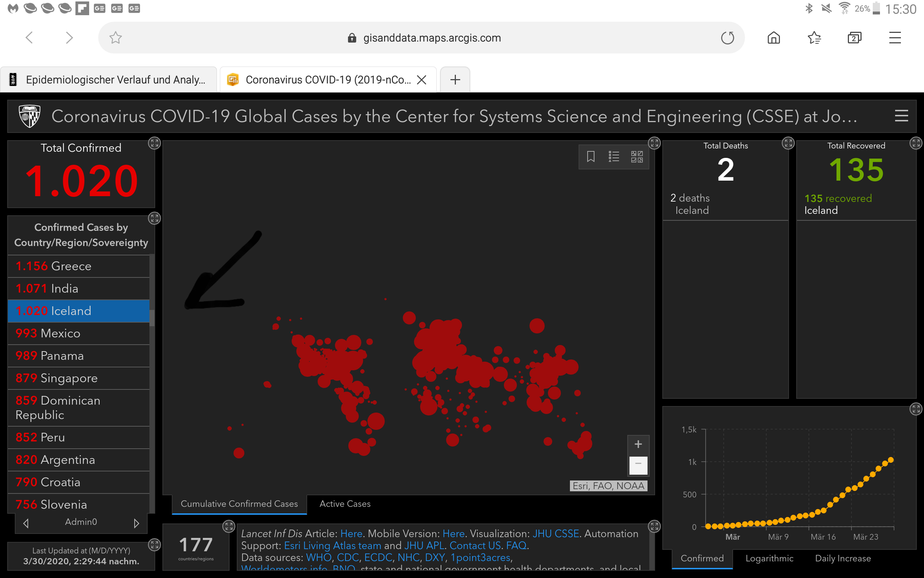
Task: Open Mobile Version Here link
Action: click(x=453, y=534)
